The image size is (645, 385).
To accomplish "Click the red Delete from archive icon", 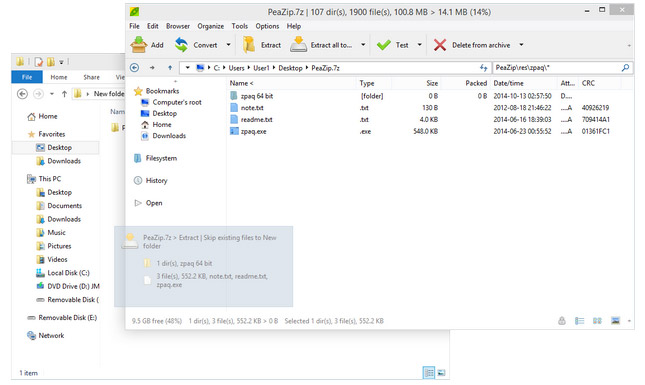I will 440,45.
